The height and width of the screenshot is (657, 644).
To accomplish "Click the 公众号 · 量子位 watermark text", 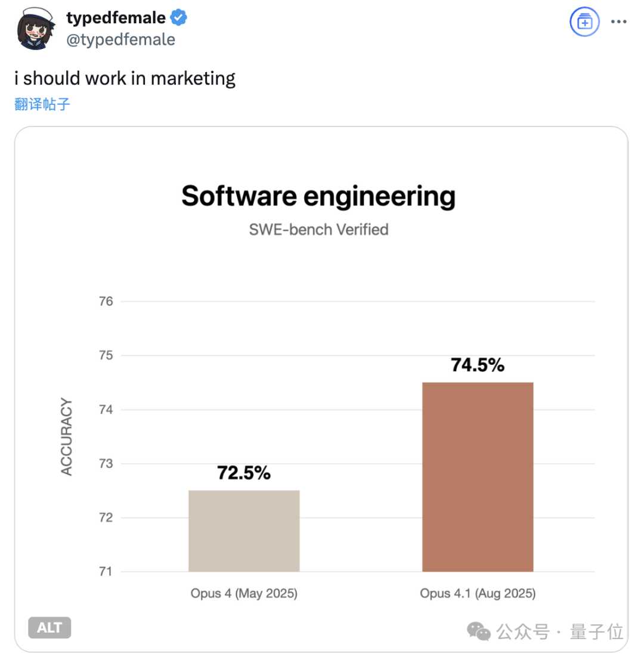I will 560,631.
